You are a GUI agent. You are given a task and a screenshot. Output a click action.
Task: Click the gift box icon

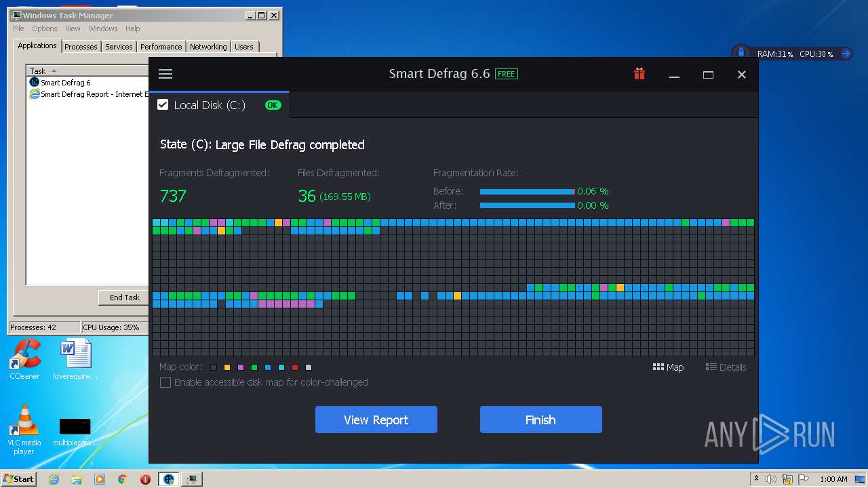click(639, 74)
